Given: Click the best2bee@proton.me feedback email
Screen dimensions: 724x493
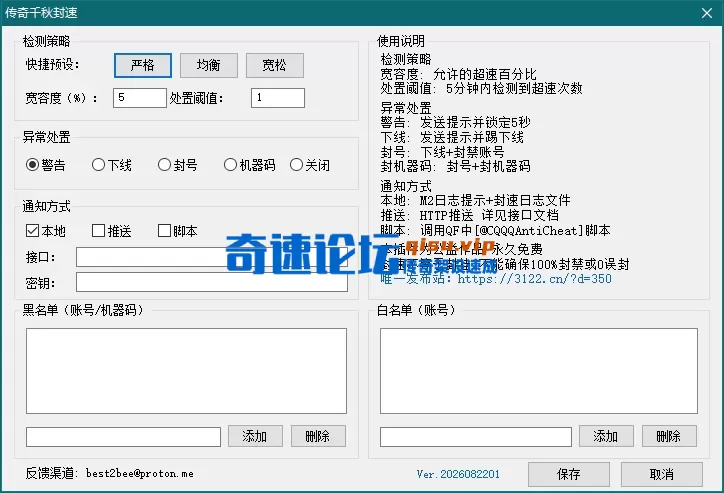Looking at the screenshot, I should (140, 474).
